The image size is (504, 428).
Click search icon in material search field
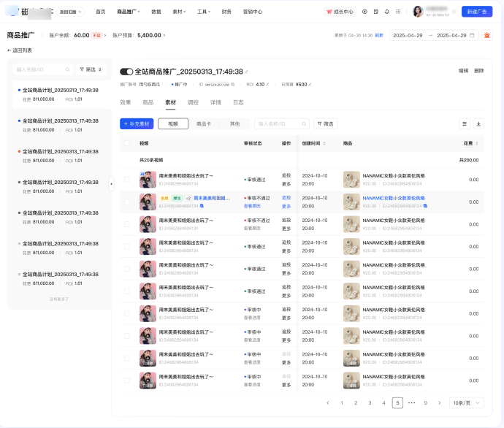(x=304, y=124)
